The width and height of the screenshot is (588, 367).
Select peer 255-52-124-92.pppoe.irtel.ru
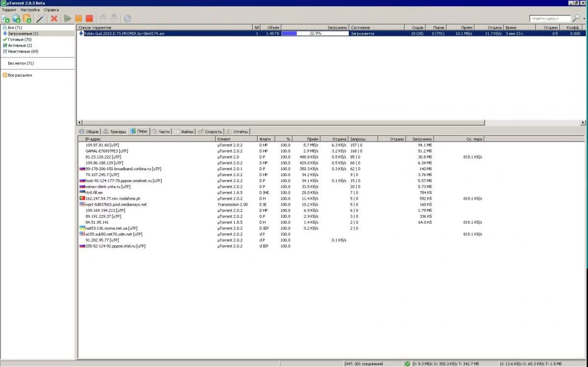115,246
